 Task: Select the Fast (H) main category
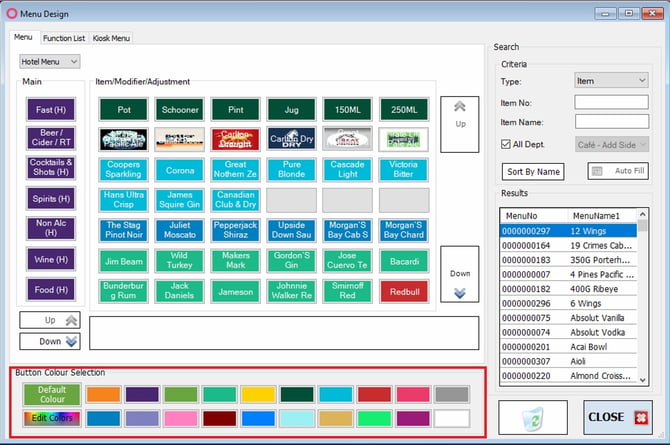(51, 109)
